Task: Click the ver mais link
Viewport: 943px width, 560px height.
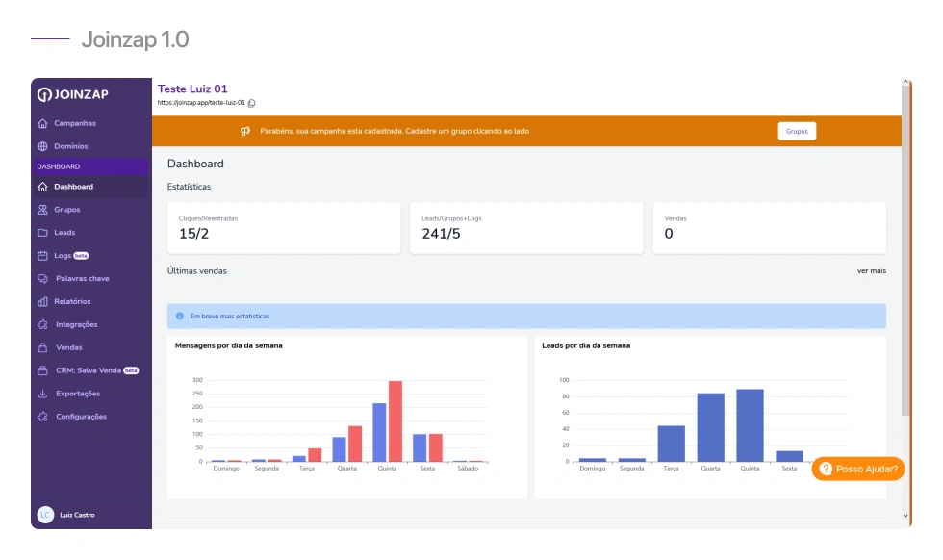Action: [x=872, y=271]
